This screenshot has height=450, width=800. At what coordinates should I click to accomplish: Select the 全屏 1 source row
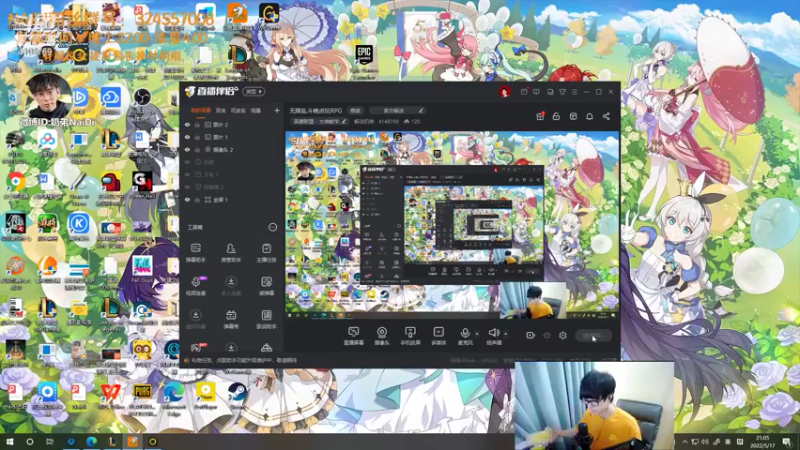point(232,199)
